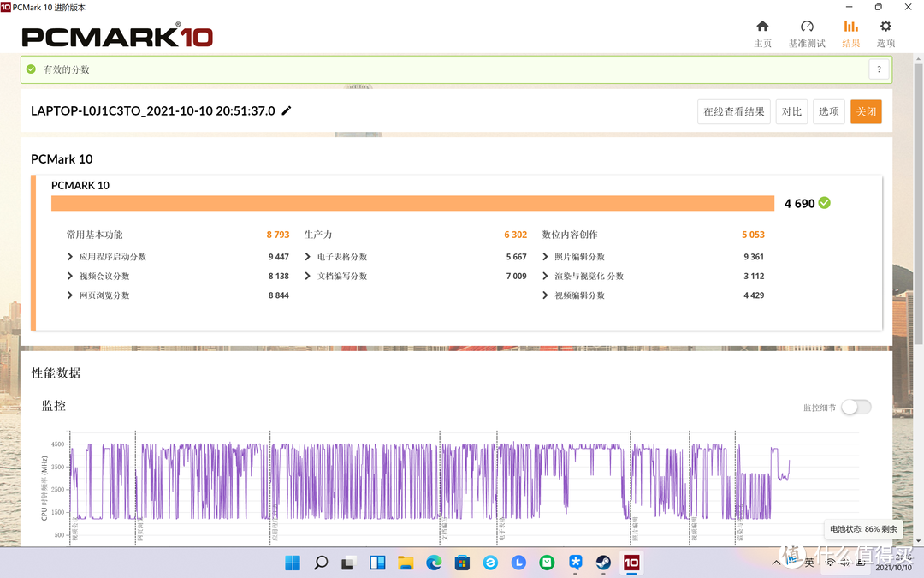Click the Writing score value 7 009
This screenshot has height=578, width=924.
pos(516,276)
